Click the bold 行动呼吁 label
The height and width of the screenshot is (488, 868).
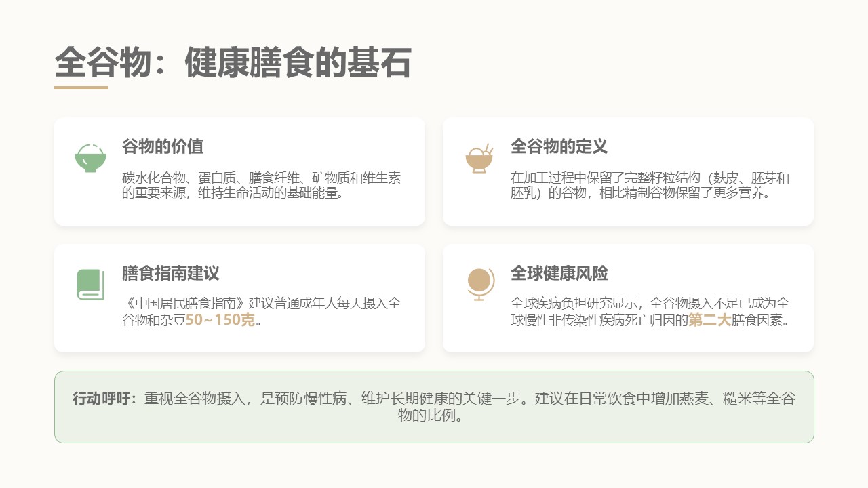105,399
